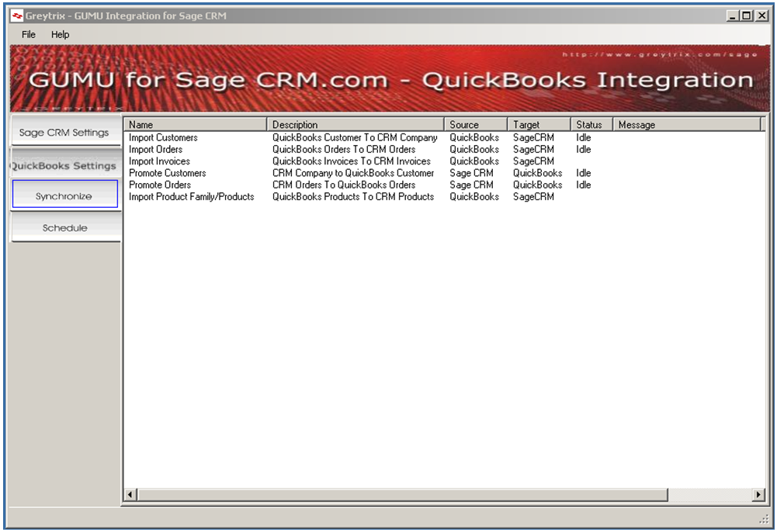The height and width of the screenshot is (532, 777).
Task: Click QuickBooks target of Promote Orders
Action: [538, 185]
